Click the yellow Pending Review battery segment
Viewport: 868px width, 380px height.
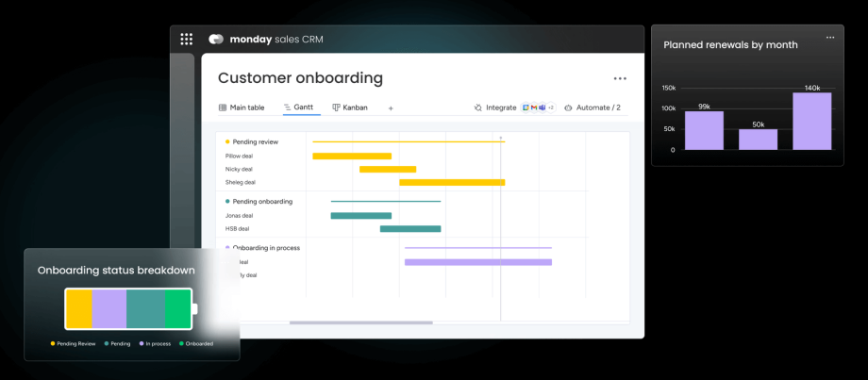[x=79, y=309]
